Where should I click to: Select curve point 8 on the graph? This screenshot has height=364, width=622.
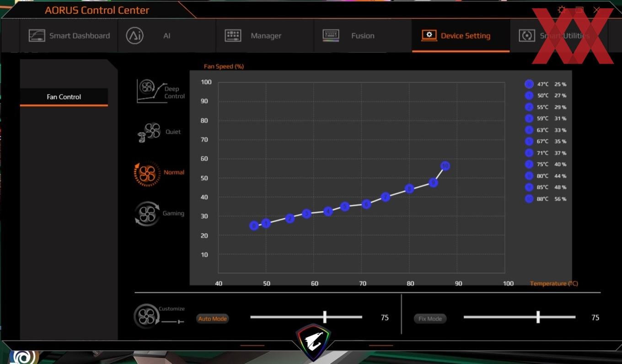click(x=409, y=188)
